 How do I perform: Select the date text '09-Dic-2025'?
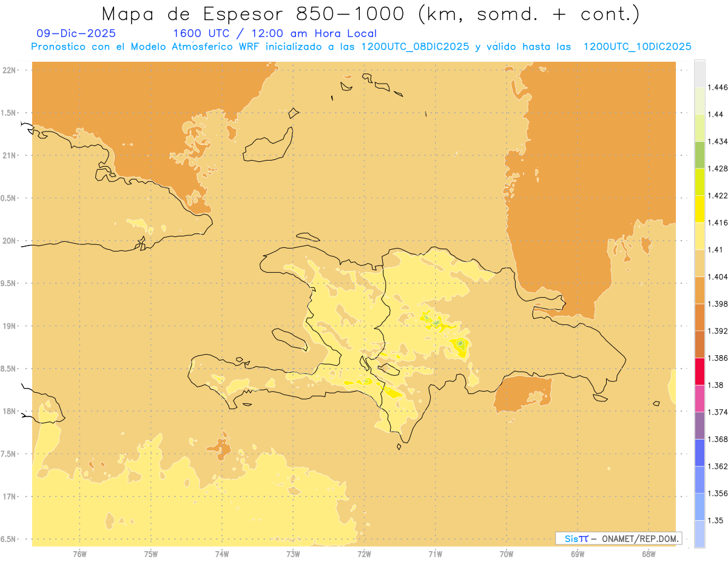point(76,33)
